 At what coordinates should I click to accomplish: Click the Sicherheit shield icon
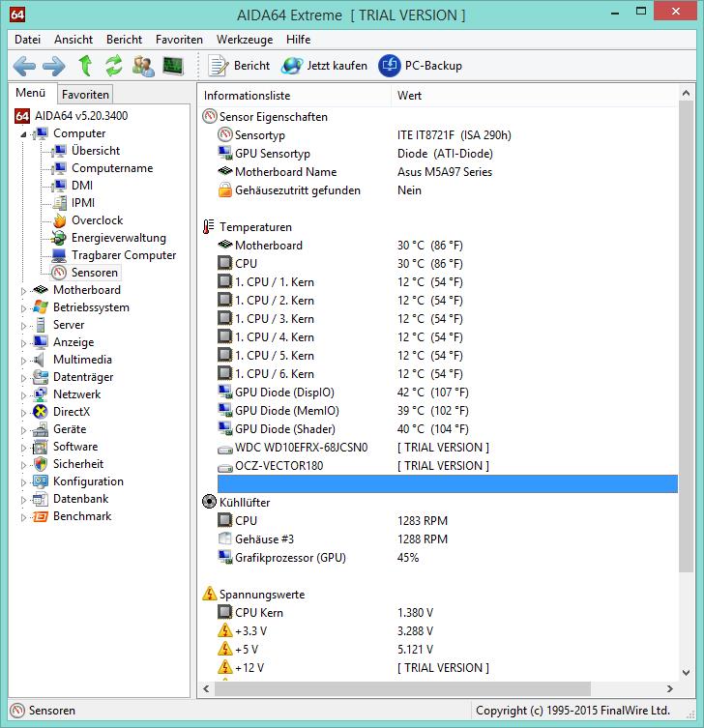(41, 464)
